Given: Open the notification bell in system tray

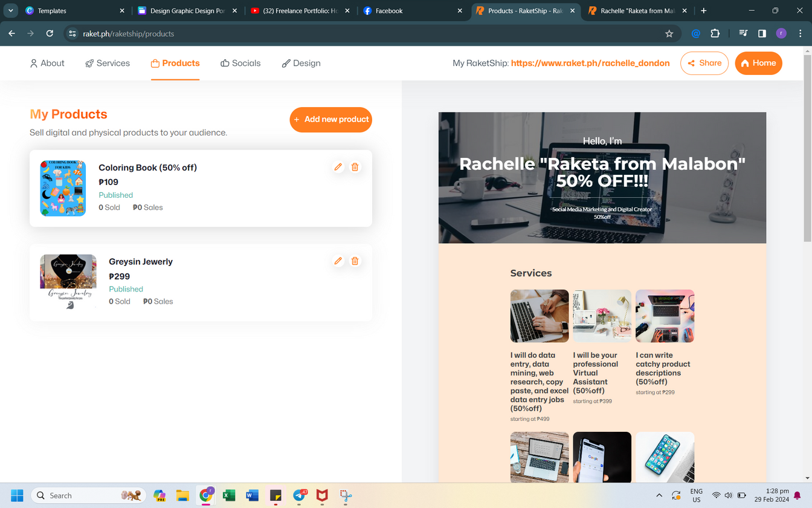Looking at the screenshot, I should click(x=797, y=495).
